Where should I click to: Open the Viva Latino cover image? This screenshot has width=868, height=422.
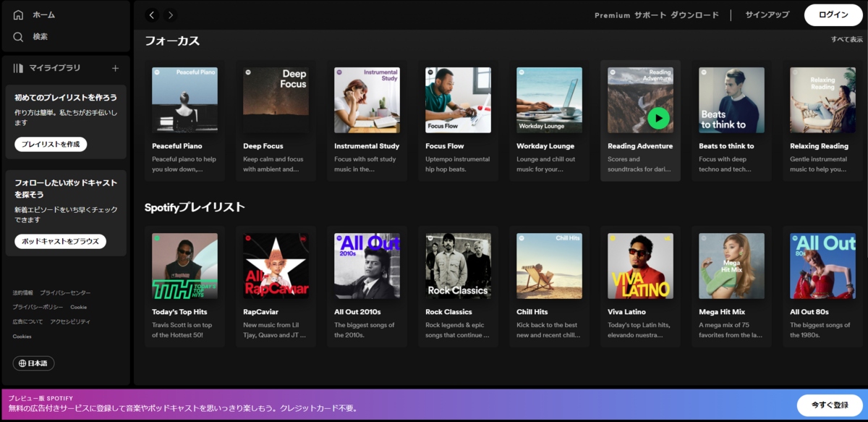[640, 266]
